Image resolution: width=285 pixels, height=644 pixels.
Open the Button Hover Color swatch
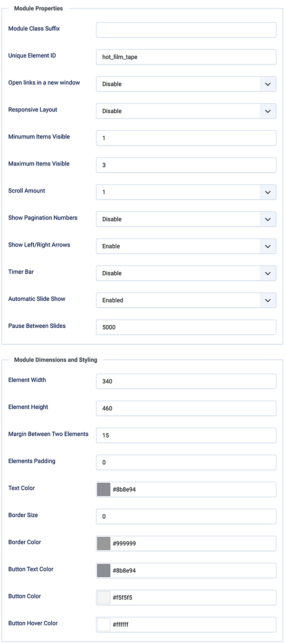[x=104, y=625]
